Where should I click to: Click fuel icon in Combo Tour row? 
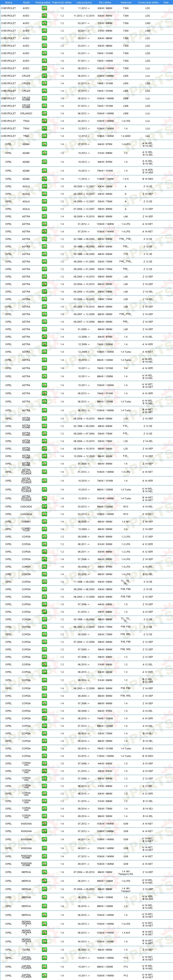pyautogui.click(x=44, y=529)
